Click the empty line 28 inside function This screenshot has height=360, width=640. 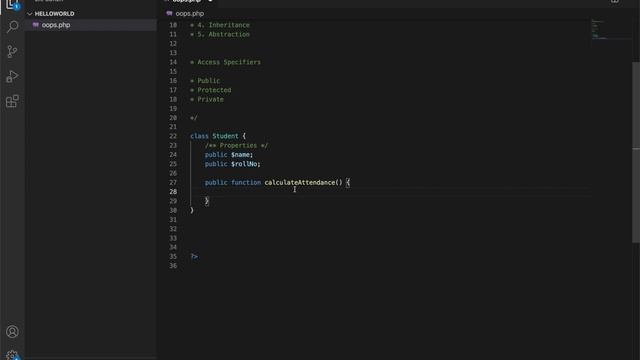[x=390, y=192]
